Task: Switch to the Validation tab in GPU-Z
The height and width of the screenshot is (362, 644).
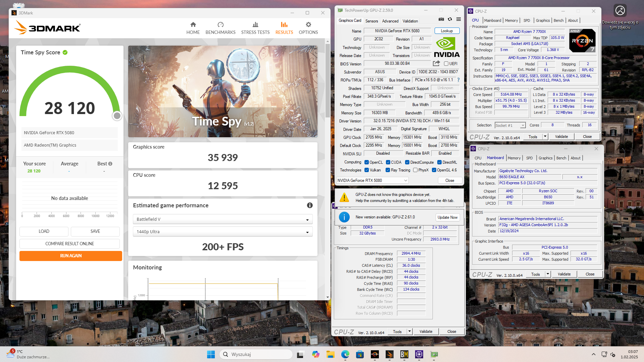Action: point(410,21)
